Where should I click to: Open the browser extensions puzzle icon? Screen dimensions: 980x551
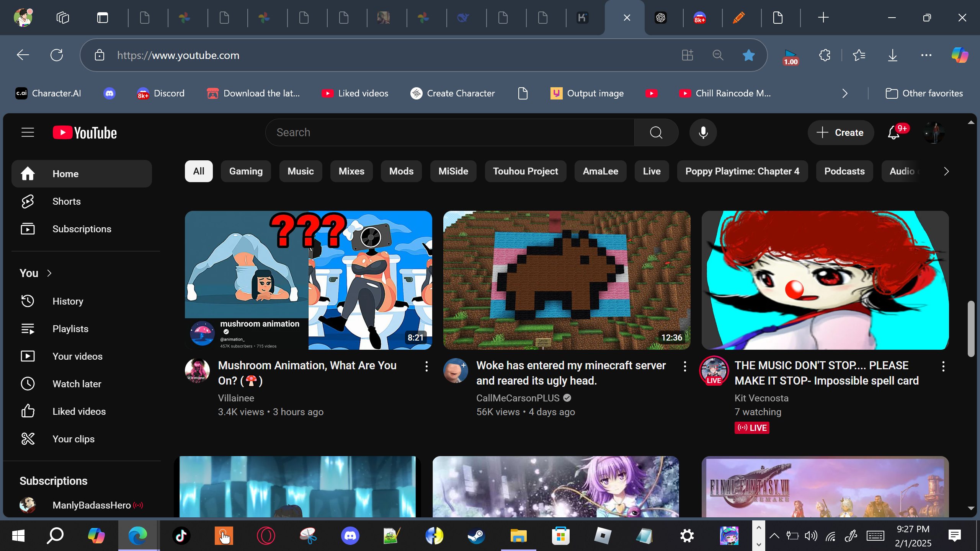point(825,55)
